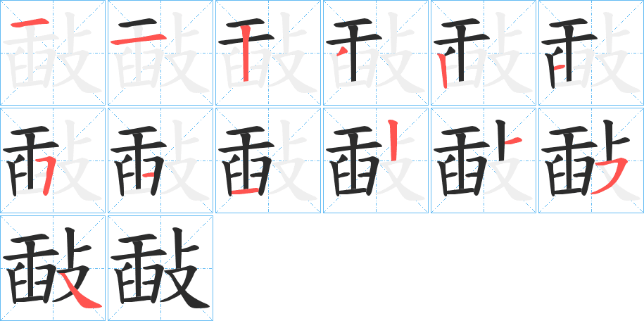Open the completed black character tile
The width and height of the screenshot is (644, 321).
[x=160, y=268]
